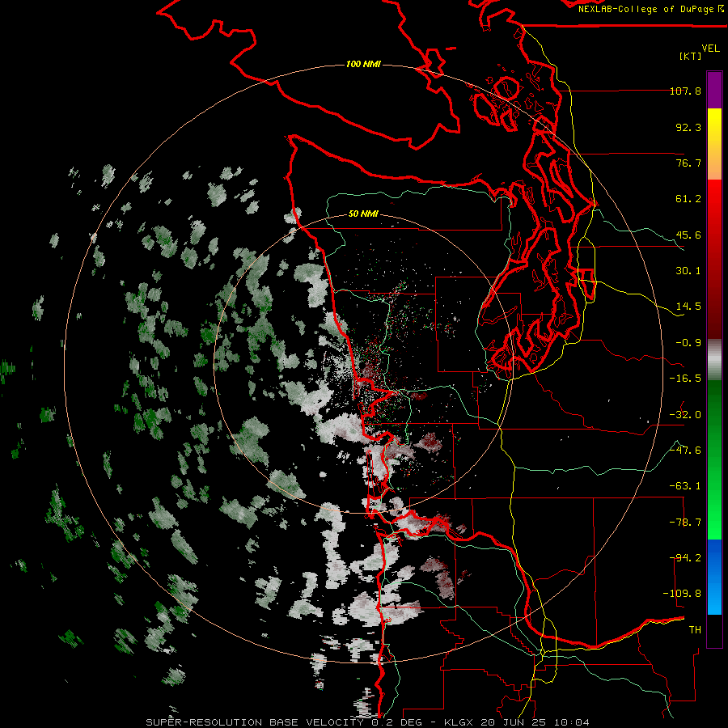Click the -63.1 velocity scale value
This screenshot has width=728, height=728.
[685, 486]
